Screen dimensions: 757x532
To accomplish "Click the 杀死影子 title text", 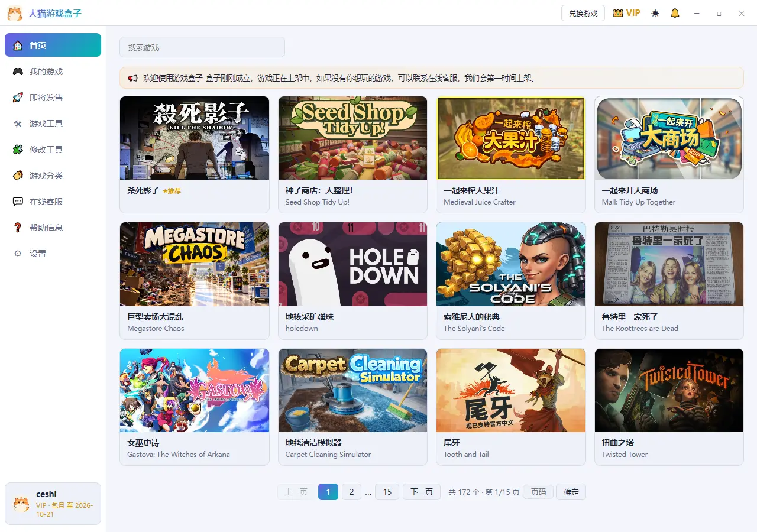I will point(143,190).
